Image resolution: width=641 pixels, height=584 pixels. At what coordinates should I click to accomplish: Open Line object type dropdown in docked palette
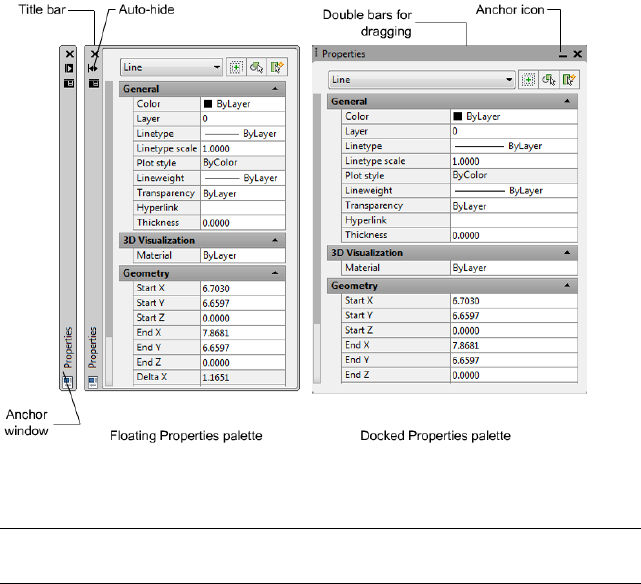click(x=421, y=80)
